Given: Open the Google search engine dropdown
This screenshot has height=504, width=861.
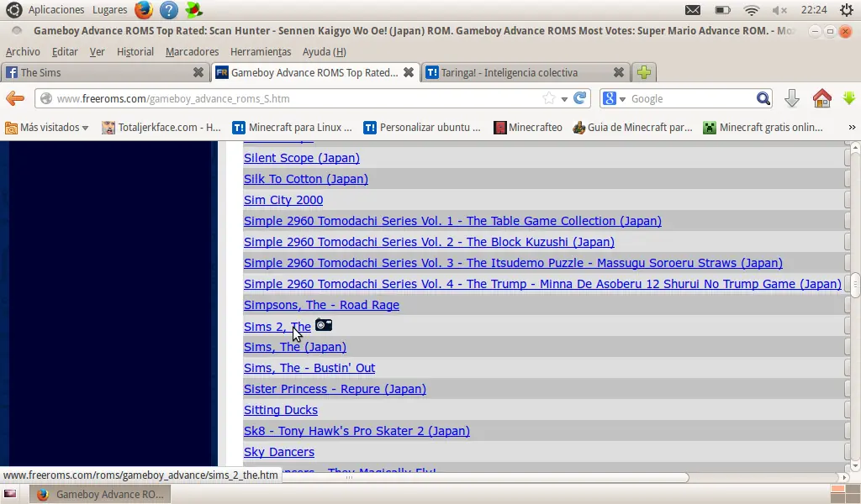Looking at the screenshot, I should tap(615, 99).
